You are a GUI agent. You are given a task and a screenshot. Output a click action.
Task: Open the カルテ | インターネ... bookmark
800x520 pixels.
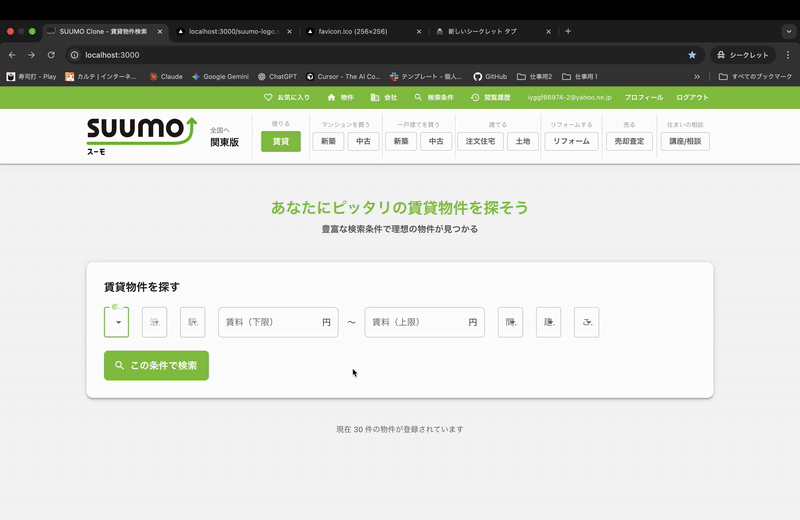pyautogui.click(x=101, y=77)
